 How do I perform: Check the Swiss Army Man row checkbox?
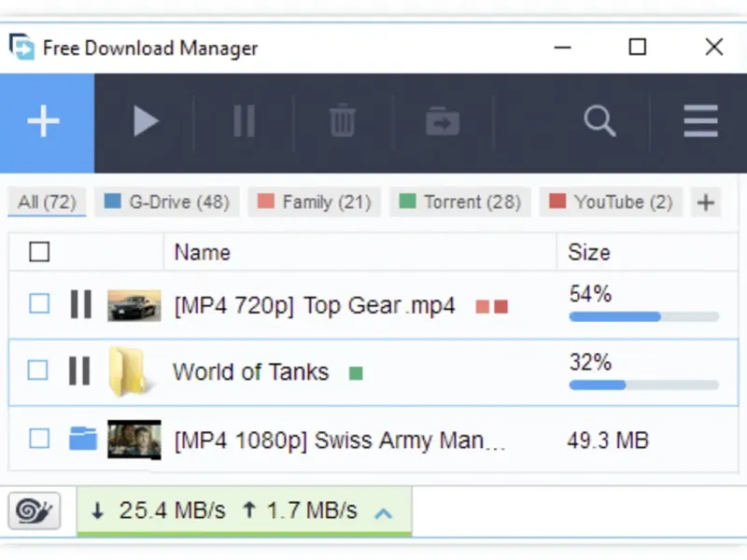click(x=39, y=439)
